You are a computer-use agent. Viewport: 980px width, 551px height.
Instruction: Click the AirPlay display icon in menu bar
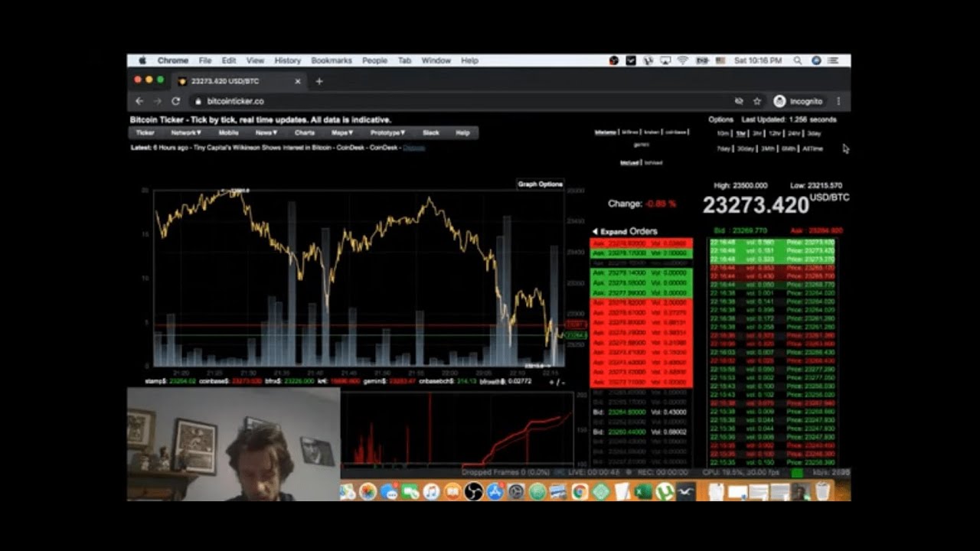pyautogui.click(x=665, y=60)
